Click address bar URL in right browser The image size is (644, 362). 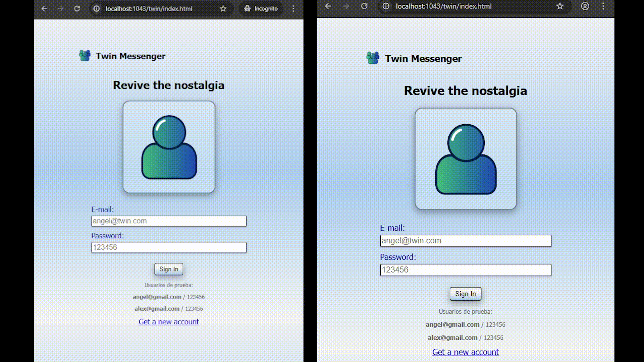click(443, 6)
